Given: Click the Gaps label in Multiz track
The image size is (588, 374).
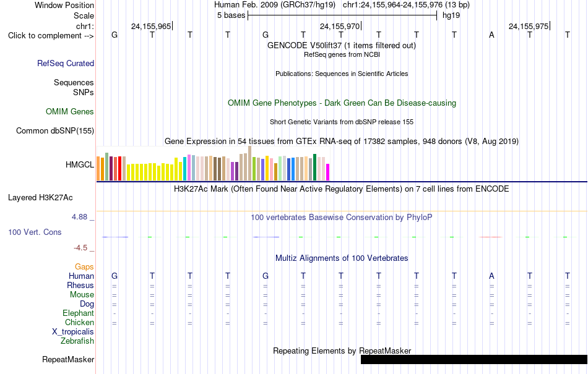Looking at the screenshot, I should pyautogui.click(x=84, y=266).
